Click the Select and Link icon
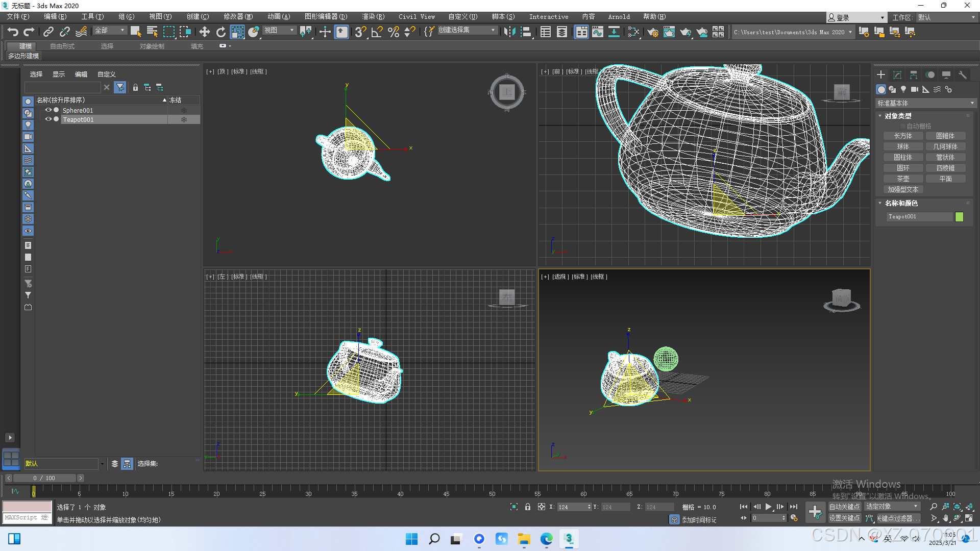This screenshot has width=980, height=551. (x=48, y=32)
